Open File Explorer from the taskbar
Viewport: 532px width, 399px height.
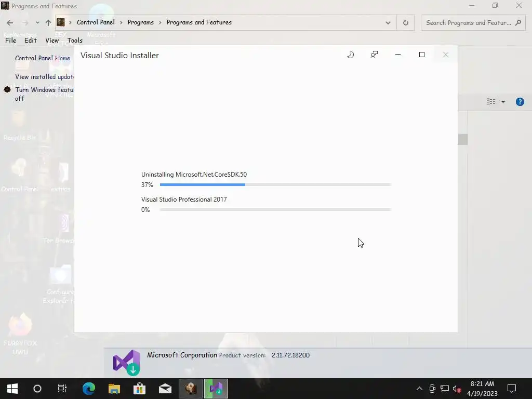click(x=114, y=389)
